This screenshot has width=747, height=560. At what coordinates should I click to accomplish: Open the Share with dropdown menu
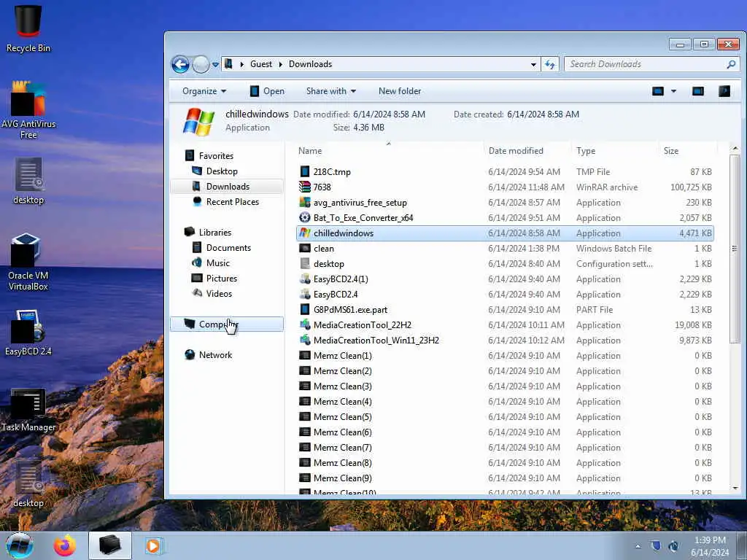331,91
